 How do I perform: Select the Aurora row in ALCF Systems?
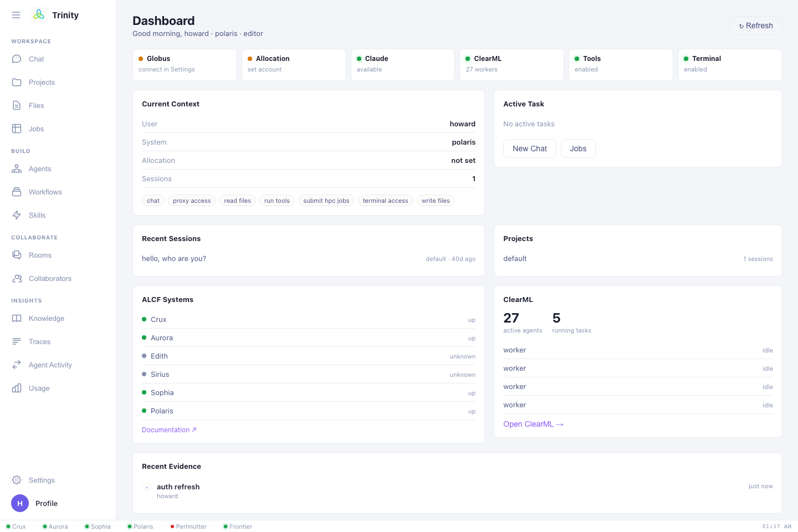[309, 338]
